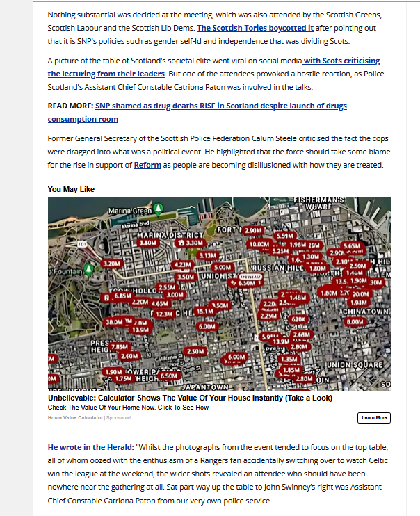Image resolution: width=420 pixels, height=516 pixels.
Task: Click the 3.13M price tag on map
Action: 208,255
